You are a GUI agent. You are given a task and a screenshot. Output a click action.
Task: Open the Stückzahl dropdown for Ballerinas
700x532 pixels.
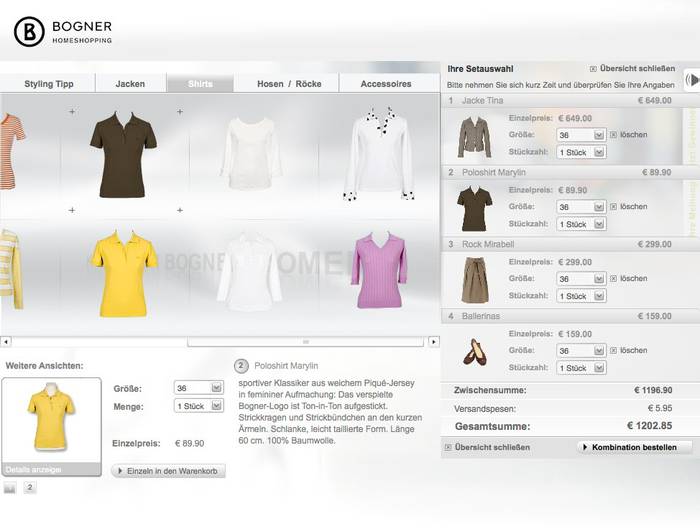pos(581,368)
